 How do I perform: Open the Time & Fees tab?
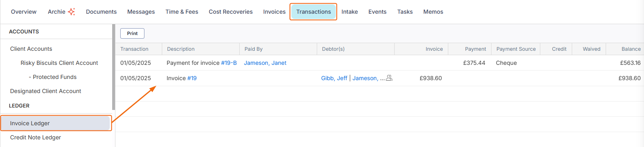coord(182,12)
